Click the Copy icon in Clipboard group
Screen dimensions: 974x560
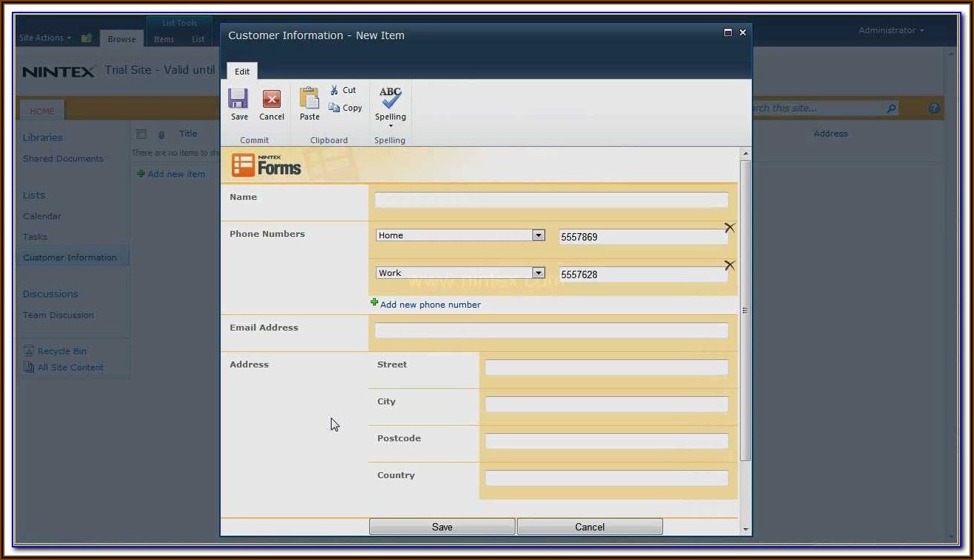[335, 108]
